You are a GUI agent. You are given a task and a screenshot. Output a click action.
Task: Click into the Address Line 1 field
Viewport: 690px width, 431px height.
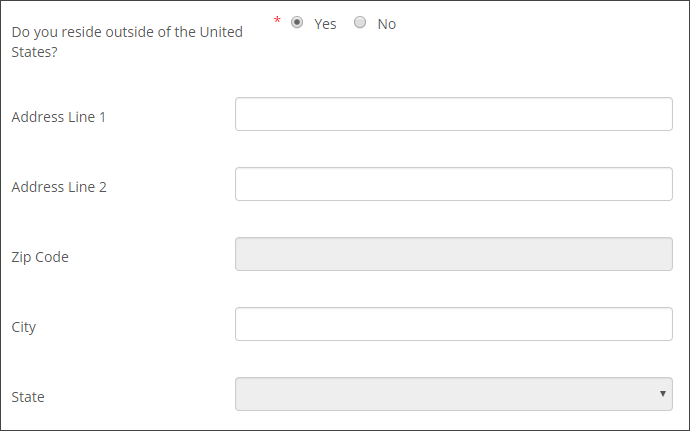coord(453,114)
